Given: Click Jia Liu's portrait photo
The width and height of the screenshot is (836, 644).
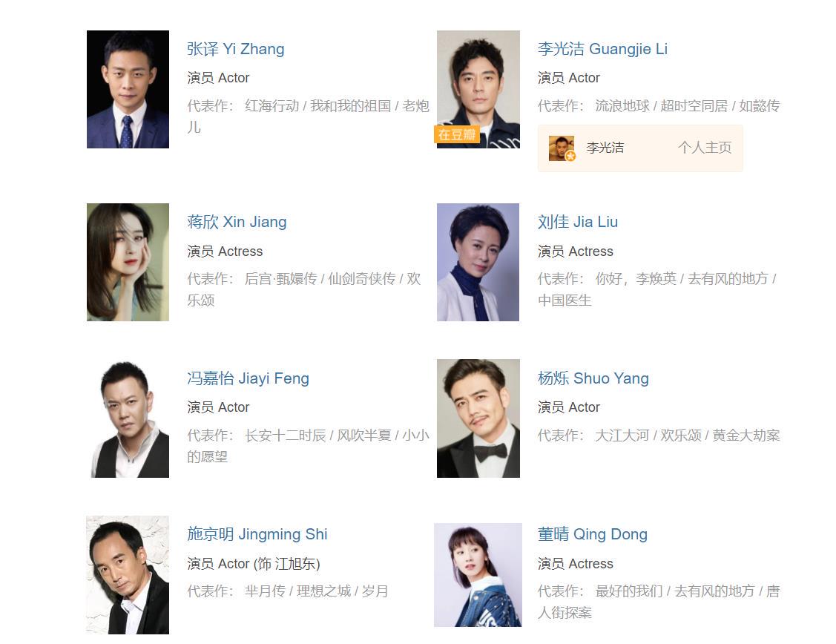Looking at the screenshot, I should [x=478, y=263].
